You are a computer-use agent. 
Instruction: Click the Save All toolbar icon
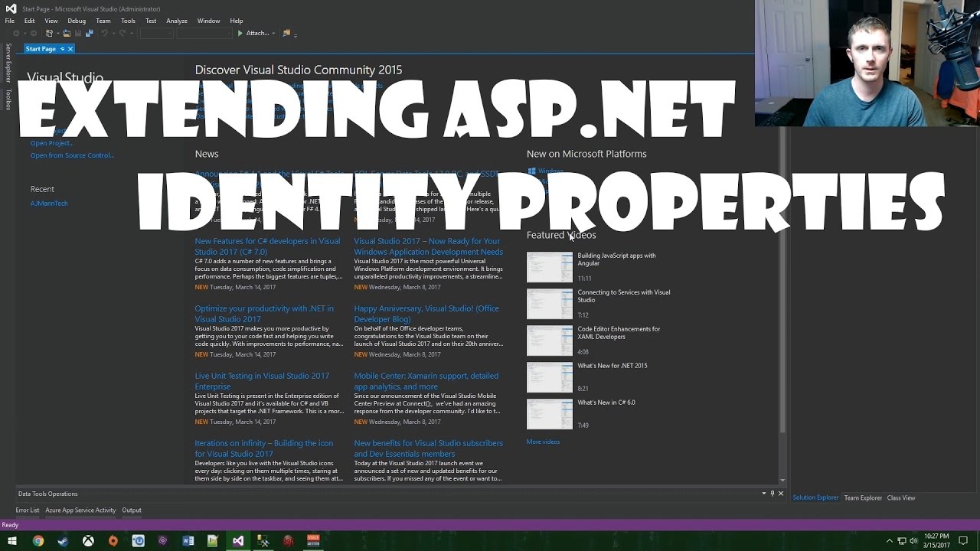(x=89, y=33)
